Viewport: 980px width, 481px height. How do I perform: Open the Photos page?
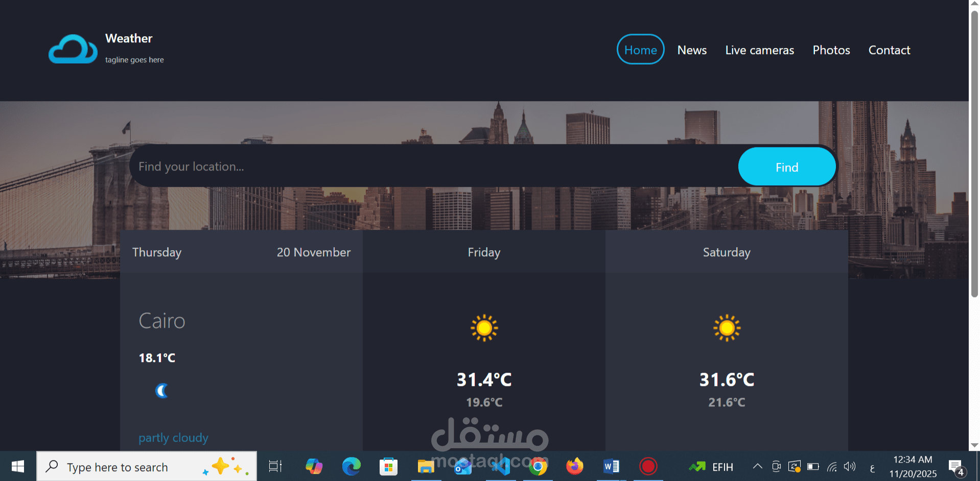click(x=831, y=50)
